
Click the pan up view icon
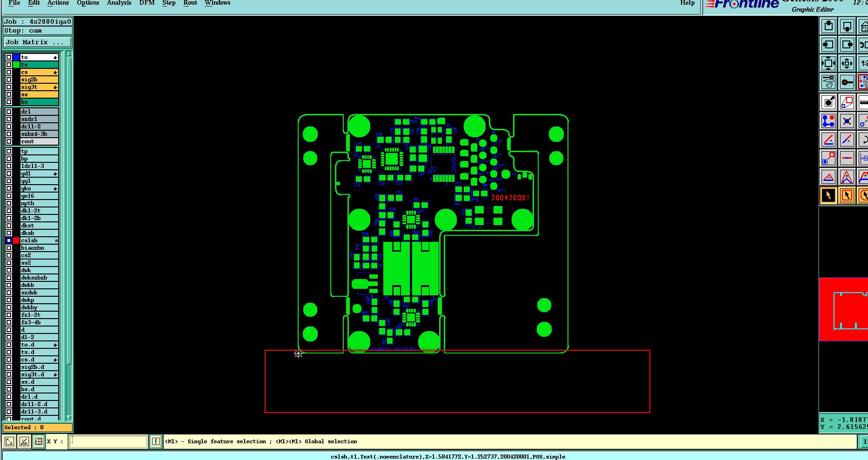[828, 27]
